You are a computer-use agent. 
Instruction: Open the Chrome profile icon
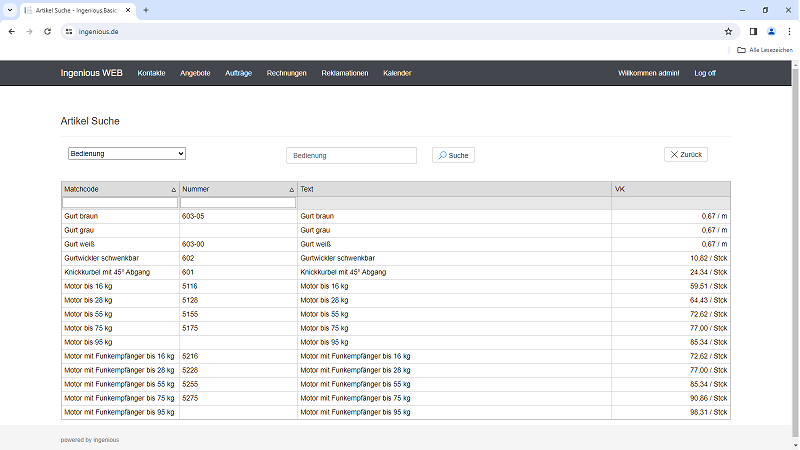(x=771, y=32)
